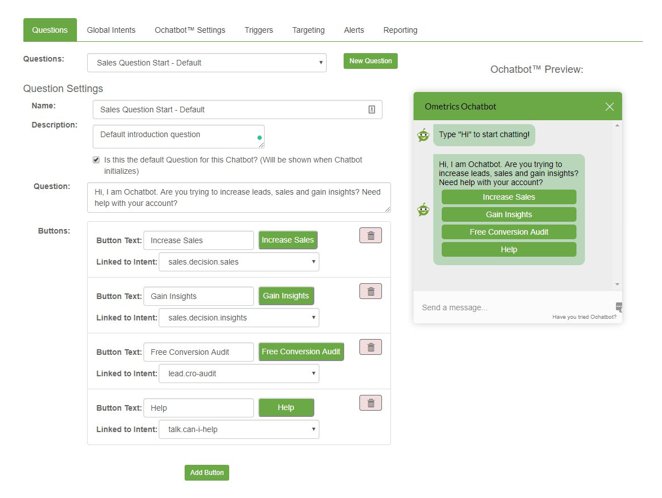Open the sales.decision.insights intent dropdown
662x498 pixels.
pyautogui.click(x=239, y=318)
